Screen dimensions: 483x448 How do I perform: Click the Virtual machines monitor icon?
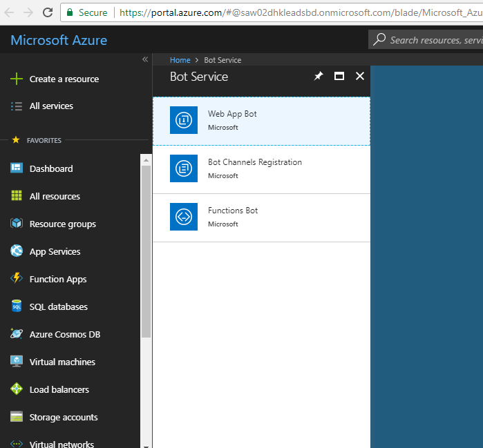click(x=17, y=361)
